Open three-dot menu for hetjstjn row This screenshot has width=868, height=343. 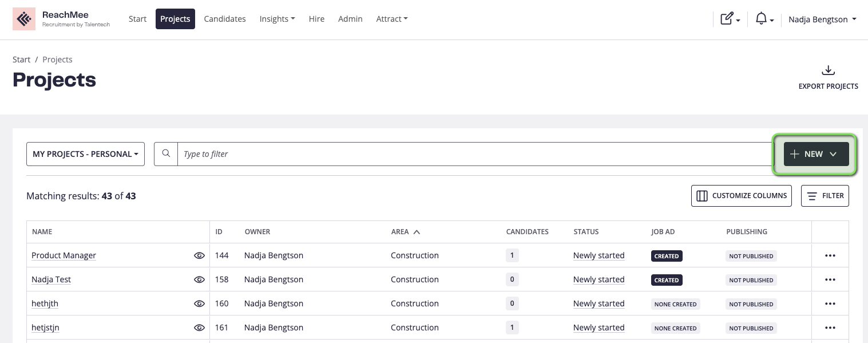[x=830, y=328]
